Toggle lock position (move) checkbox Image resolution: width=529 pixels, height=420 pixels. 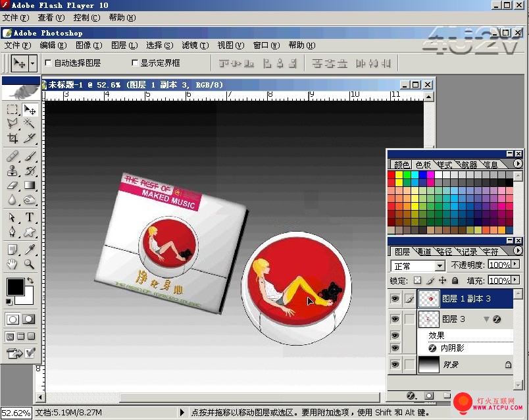(442, 280)
